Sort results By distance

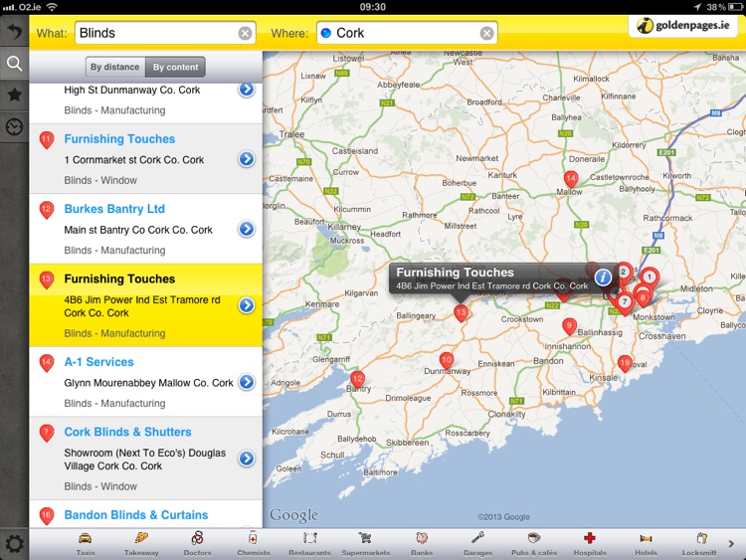pos(115,67)
